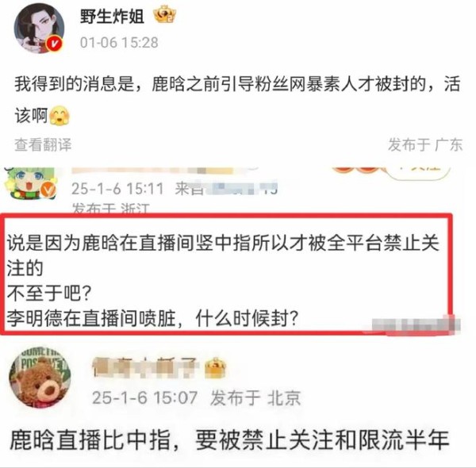Click the red V verification badge on top avatar

[54, 44]
